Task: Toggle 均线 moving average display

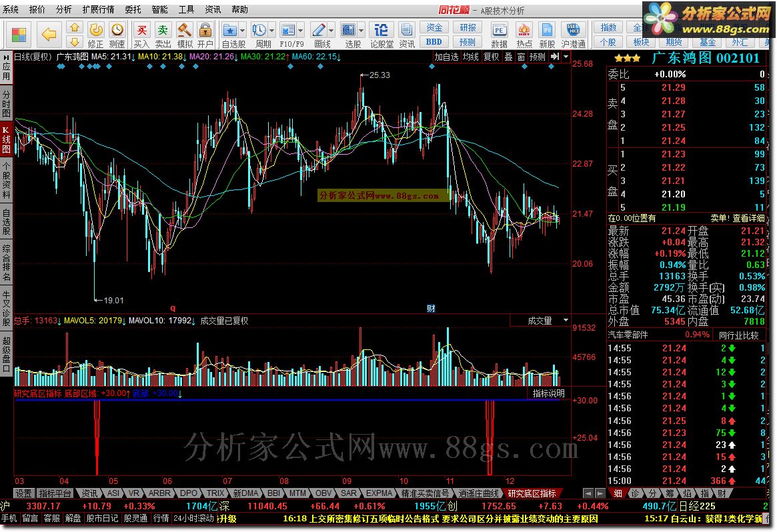Action: 470,57
